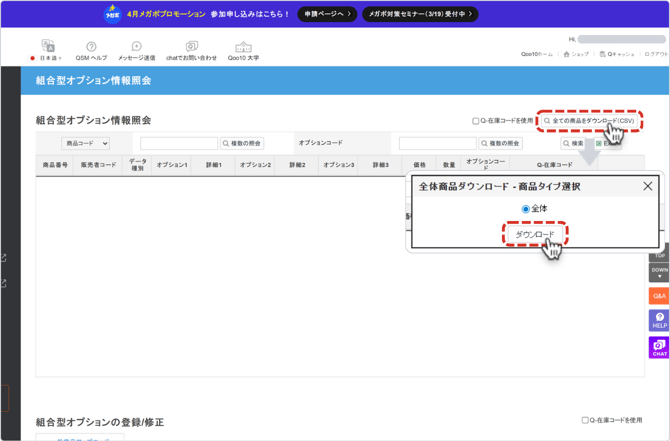Click the product code search input field
Viewport: 670px width, 441px height.
point(178,143)
